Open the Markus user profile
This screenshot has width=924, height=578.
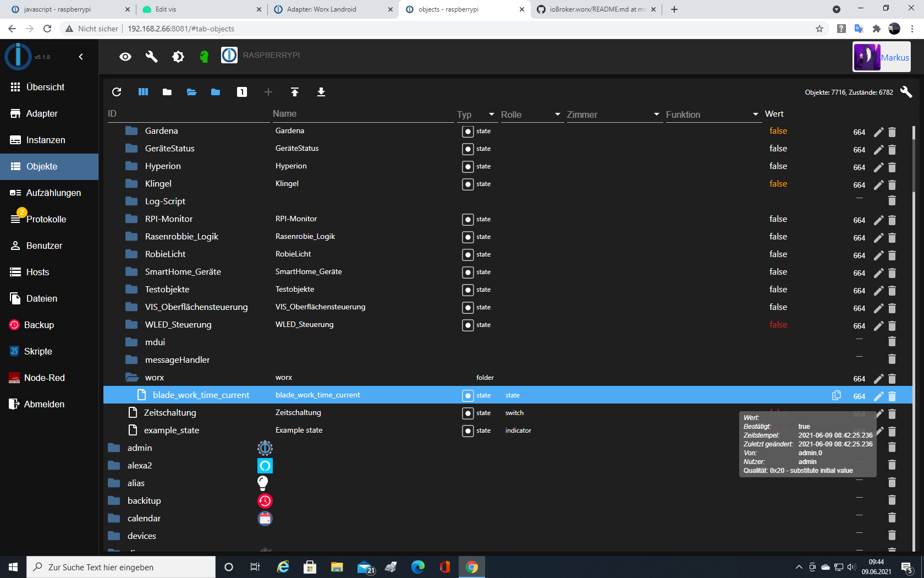coord(882,57)
